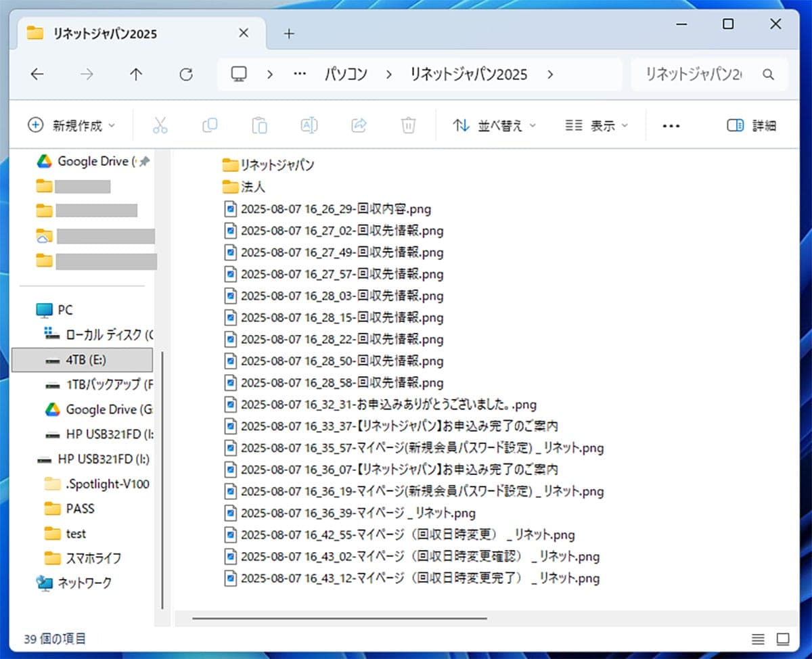This screenshot has height=659, width=812.
Task: Click PNG icon of 16_28_22-回収先情報.png
Action: [231, 339]
